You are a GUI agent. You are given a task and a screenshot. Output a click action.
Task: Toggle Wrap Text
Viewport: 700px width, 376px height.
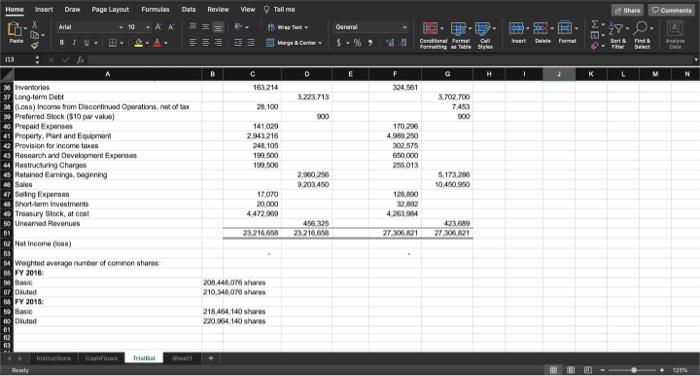pyautogui.click(x=288, y=27)
